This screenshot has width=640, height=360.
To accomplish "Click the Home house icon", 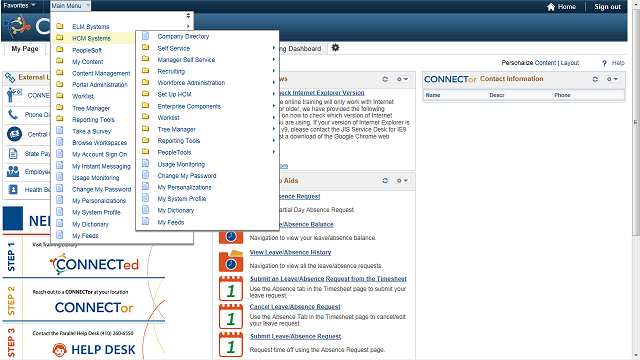I will [551, 7].
